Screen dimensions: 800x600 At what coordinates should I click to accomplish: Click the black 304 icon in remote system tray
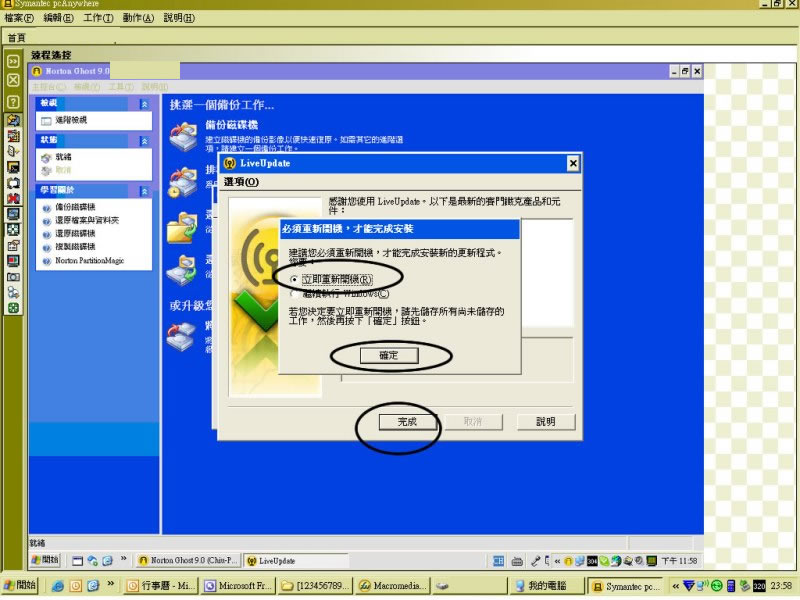tap(592, 561)
